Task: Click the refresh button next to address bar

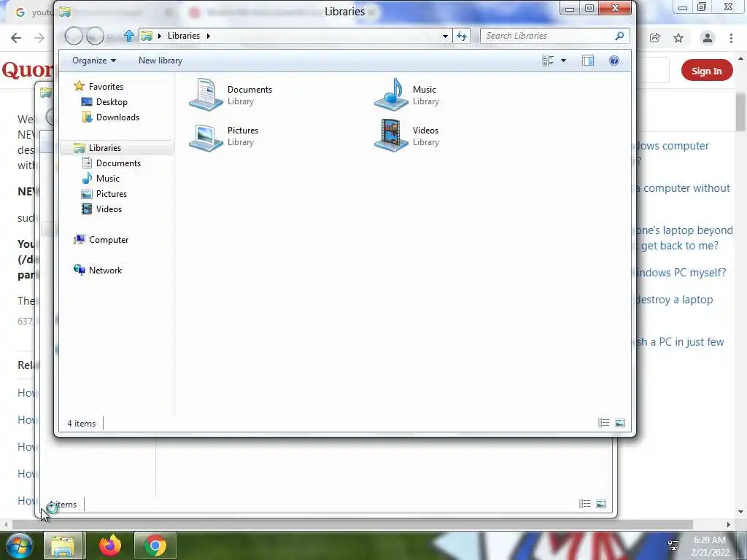Action: 462,36
